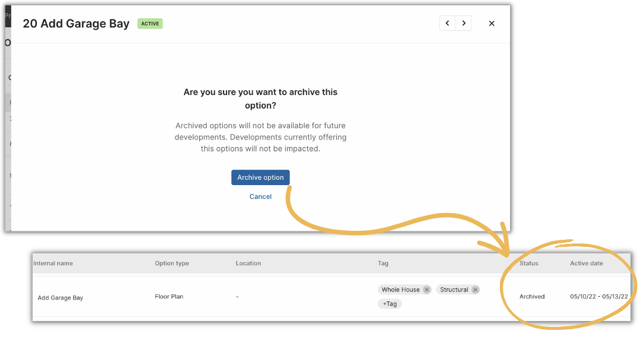Click the ACTIVE status badge

click(x=150, y=24)
